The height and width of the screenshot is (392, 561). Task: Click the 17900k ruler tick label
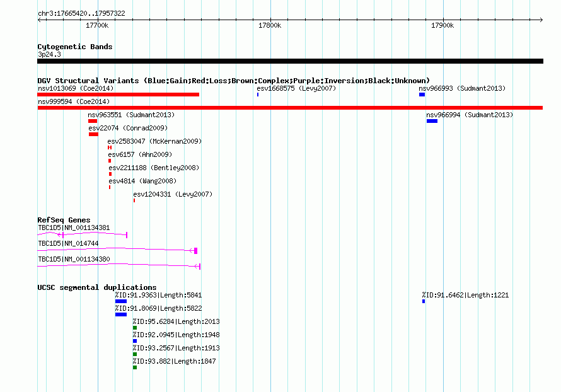[442, 25]
